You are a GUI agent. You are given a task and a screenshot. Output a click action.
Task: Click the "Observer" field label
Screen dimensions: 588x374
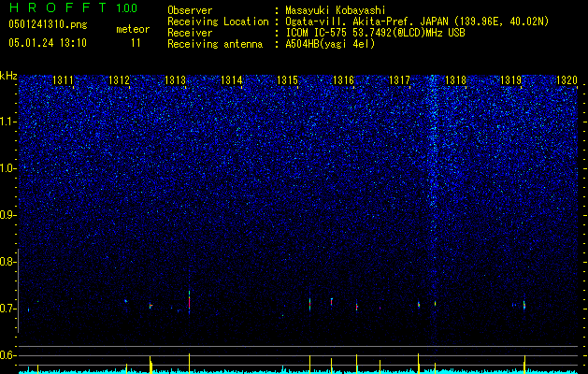[190, 10]
